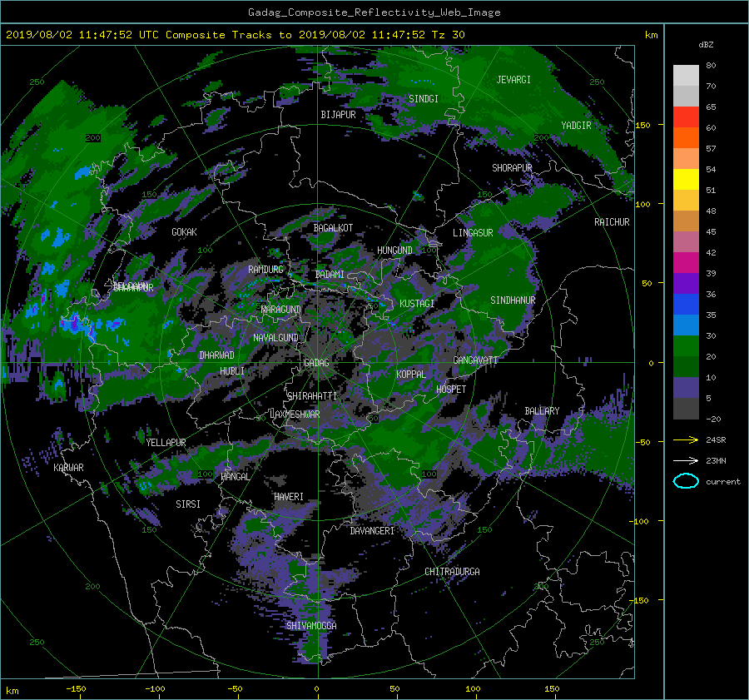
Task: Click the DAVANGERI label
Action: pos(372,531)
